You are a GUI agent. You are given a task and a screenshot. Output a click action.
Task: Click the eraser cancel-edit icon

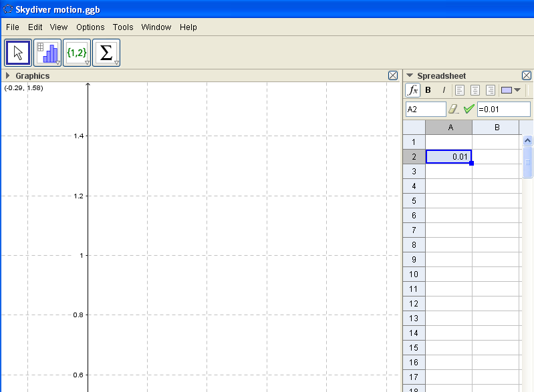[454, 110]
